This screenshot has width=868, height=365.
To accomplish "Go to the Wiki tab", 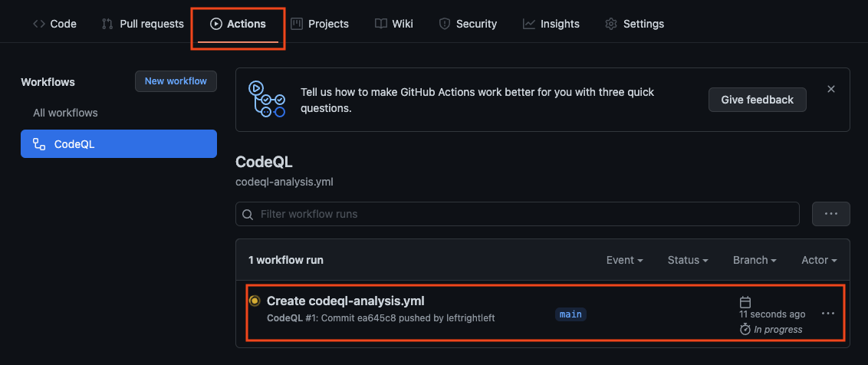I will (393, 24).
